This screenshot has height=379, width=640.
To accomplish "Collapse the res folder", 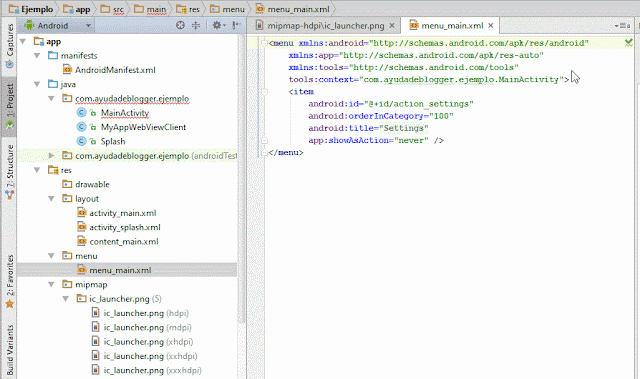I will coord(37,170).
